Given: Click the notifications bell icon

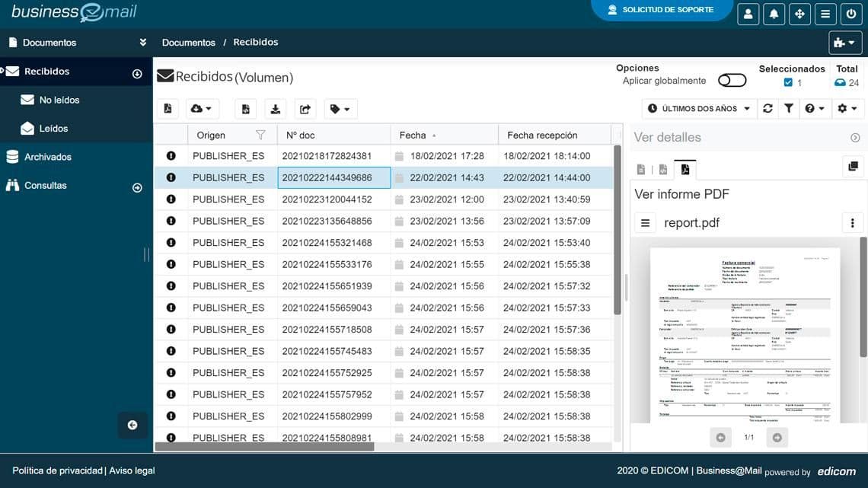Looking at the screenshot, I should pyautogui.click(x=774, y=14).
